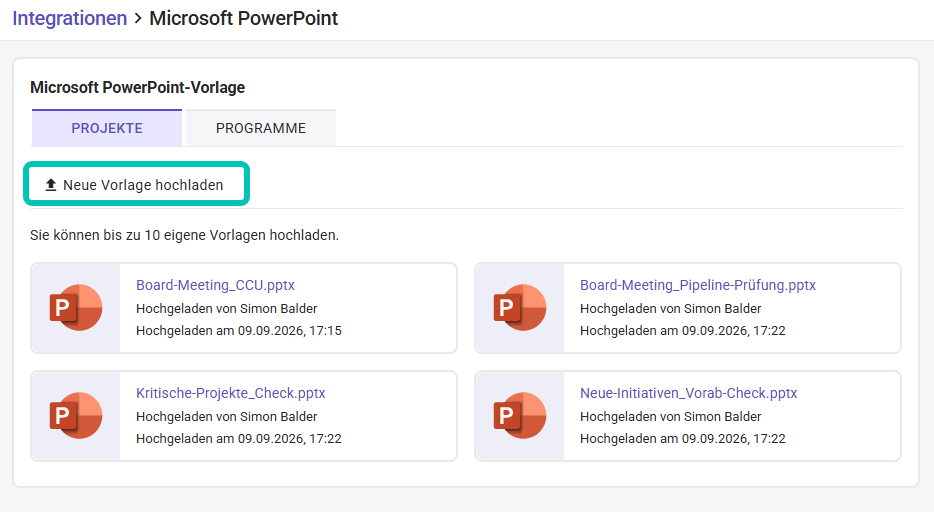The width and height of the screenshot is (934, 512).
Task: Open Board-Meeting_CCU.pptx template link
Action: (215, 285)
